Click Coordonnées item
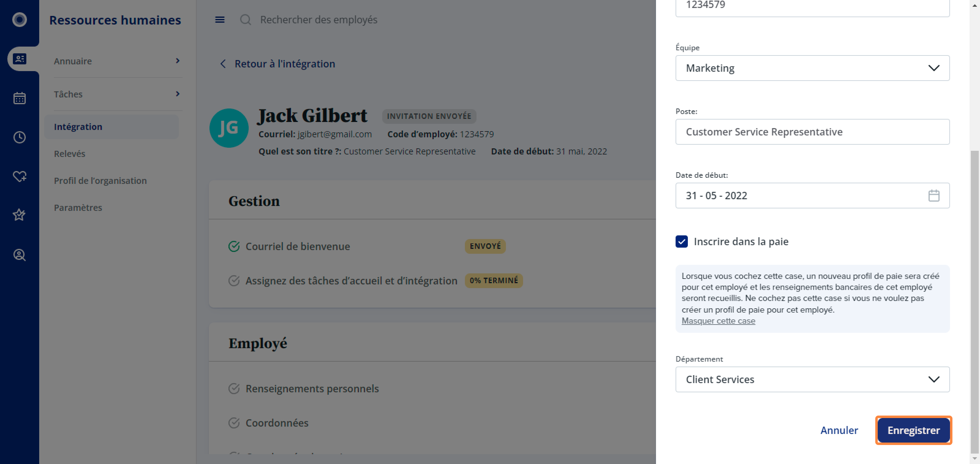Image resolution: width=980 pixels, height=464 pixels. [277, 423]
